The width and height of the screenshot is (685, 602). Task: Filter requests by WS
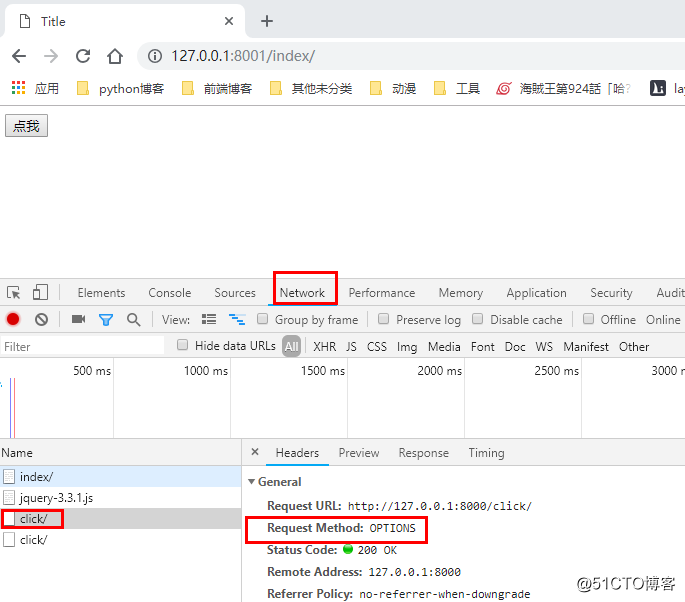[544, 346]
